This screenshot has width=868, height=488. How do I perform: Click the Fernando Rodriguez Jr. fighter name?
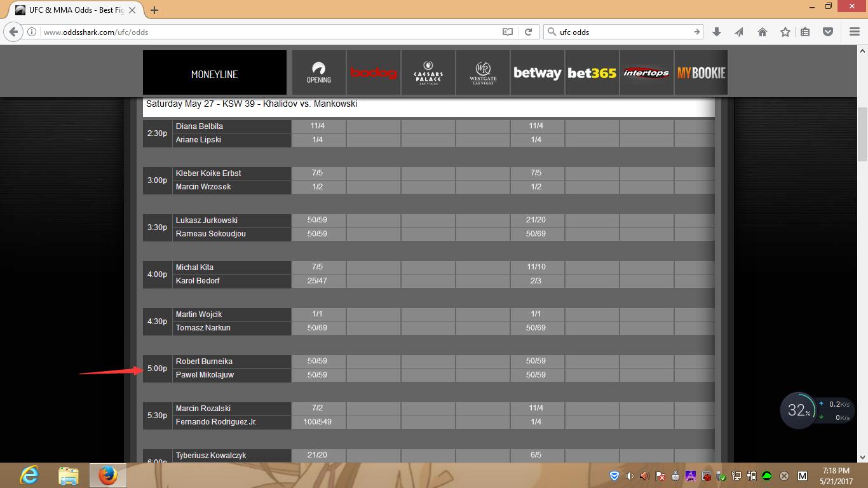point(216,422)
